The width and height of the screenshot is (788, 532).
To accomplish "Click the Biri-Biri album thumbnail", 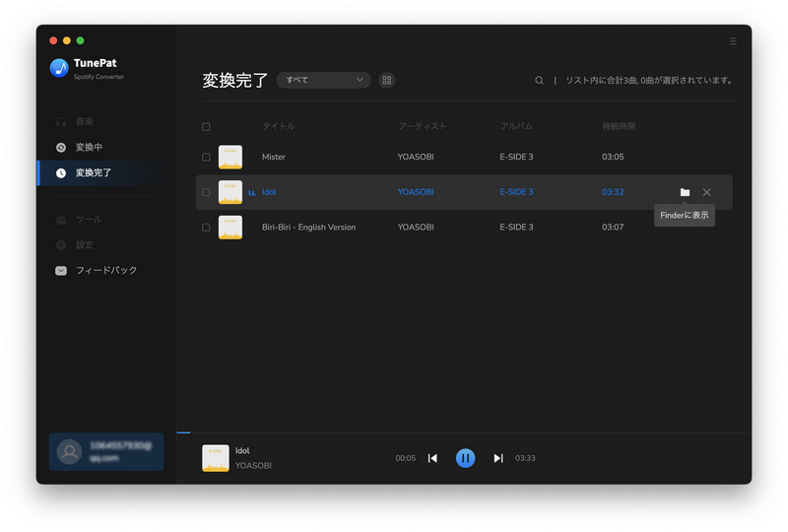I will point(230,228).
